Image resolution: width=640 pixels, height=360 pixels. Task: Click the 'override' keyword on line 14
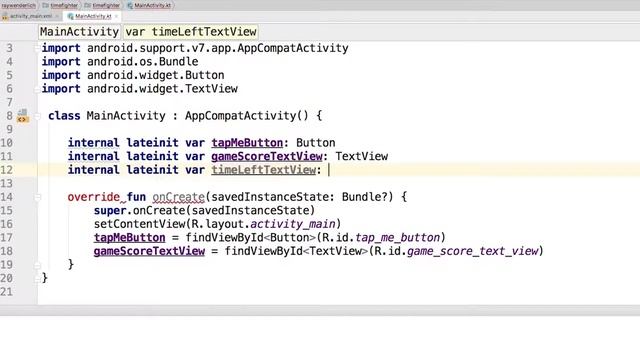(x=93, y=197)
